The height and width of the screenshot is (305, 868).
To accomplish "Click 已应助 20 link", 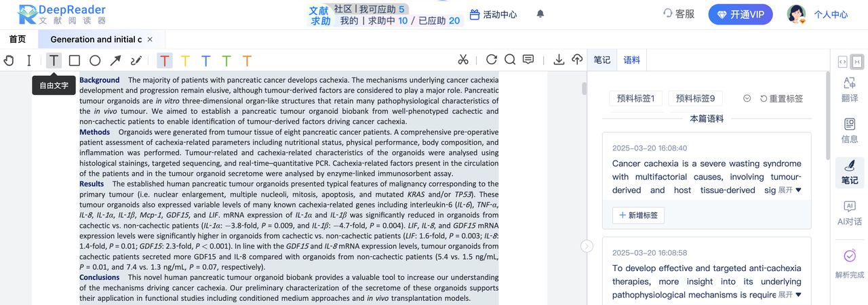I will click(x=439, y=21).
